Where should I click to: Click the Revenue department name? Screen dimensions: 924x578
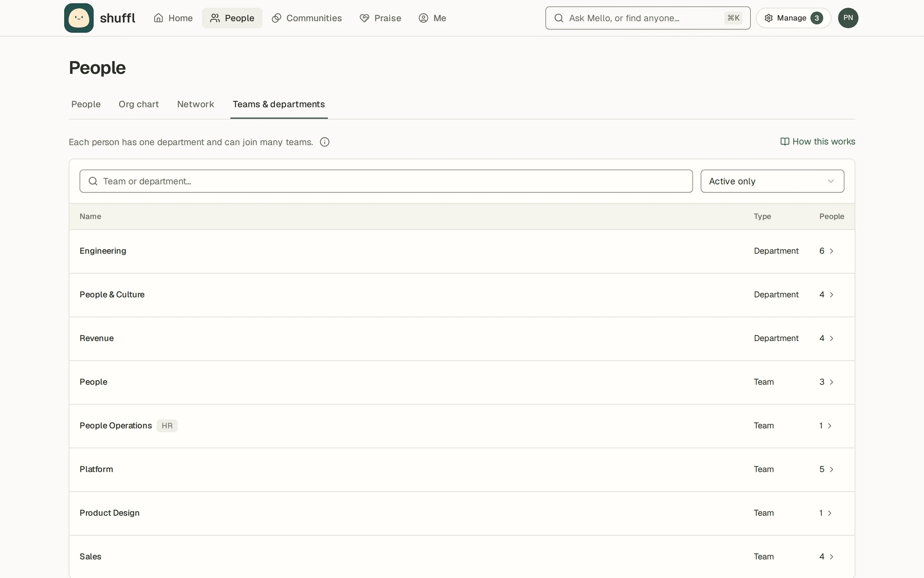point(97,338)
